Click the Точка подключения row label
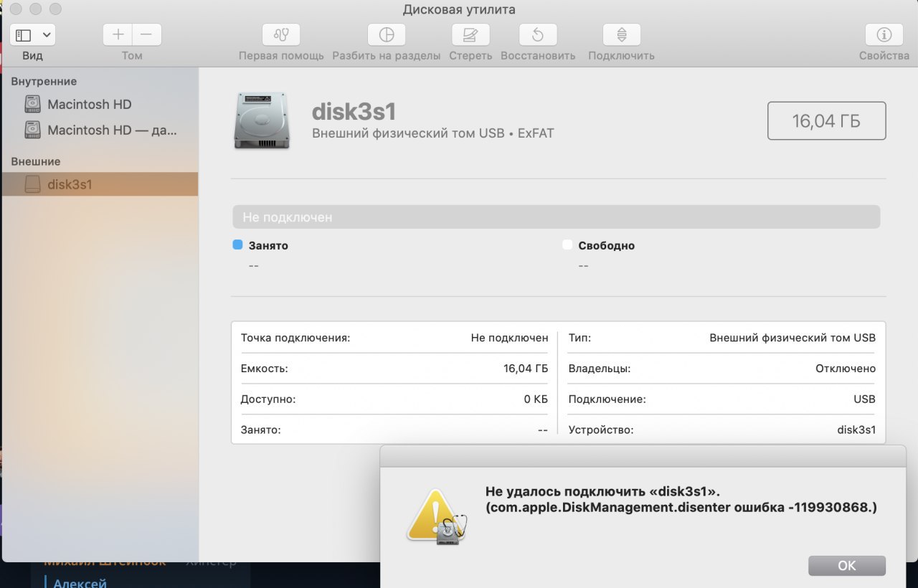Screen dimensions: 918x588 [x=295, y=338]
